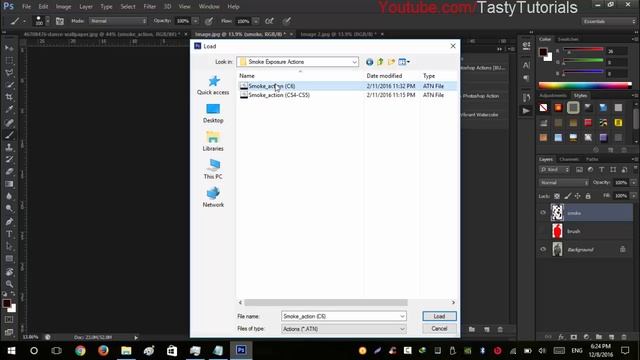Select the Hand tool
This screenshot has width=640, height=360.
click(9, 272)
